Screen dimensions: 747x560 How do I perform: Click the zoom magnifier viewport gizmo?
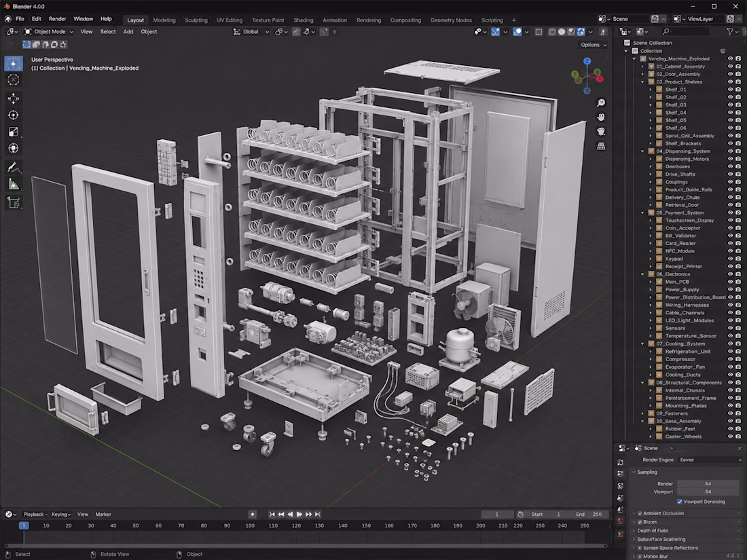coord(601,103)
